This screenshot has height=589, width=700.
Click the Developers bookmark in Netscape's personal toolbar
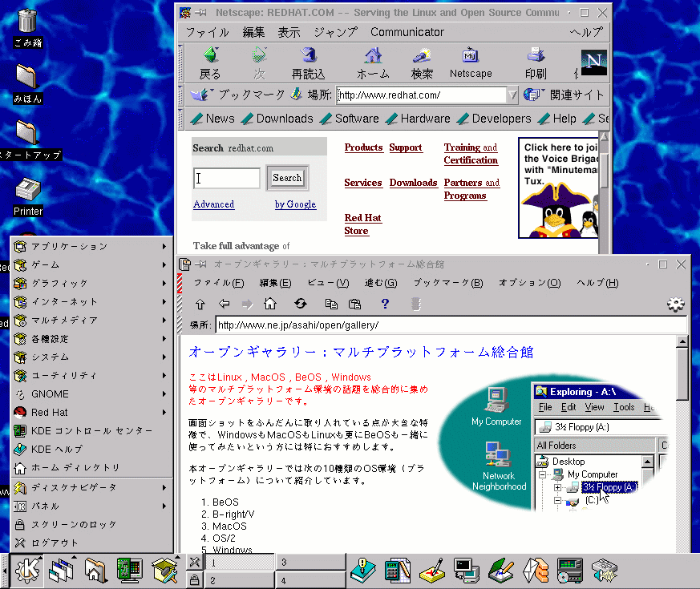(495, 119)
